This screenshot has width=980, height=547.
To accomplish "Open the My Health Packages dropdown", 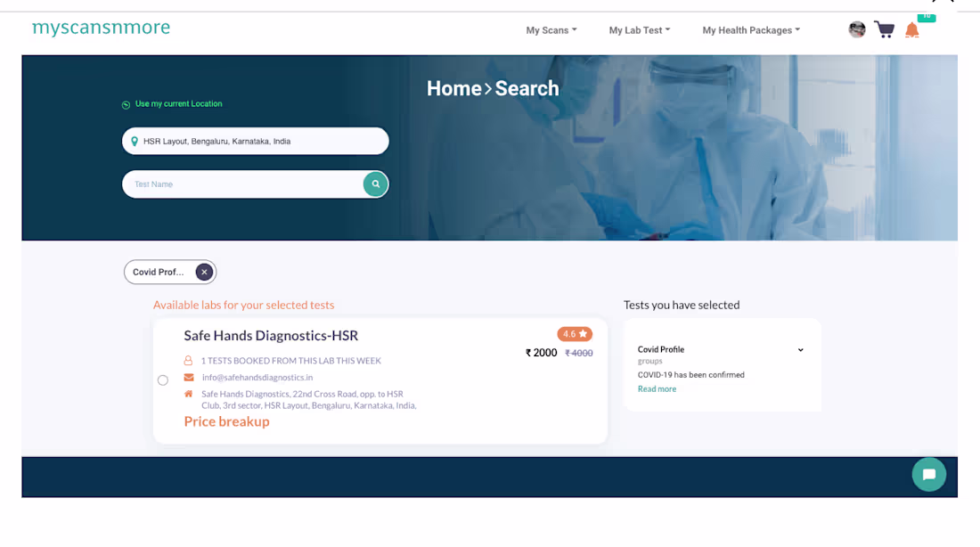I will click(x=750, y=29).
